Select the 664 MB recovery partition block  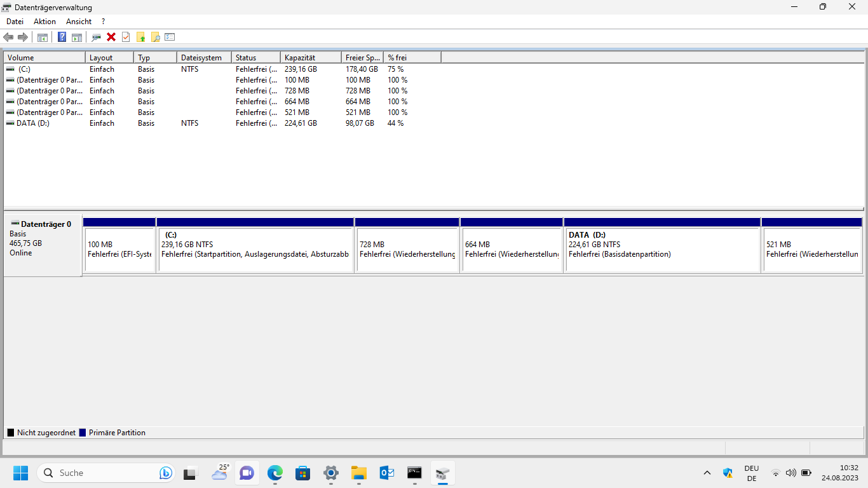[x=512, y=245]
